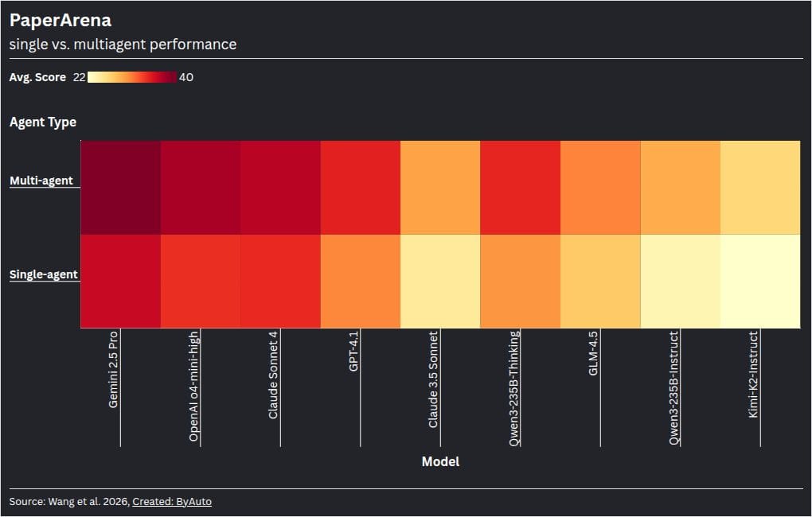Click the Gemini 2.5 Pro axis label
Screen dimensions: 812x517
pos(113,370)
